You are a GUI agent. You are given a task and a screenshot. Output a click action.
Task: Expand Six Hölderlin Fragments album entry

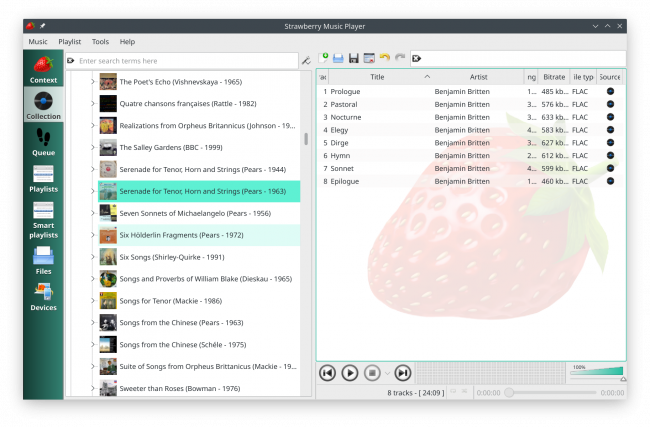point(93,235)
